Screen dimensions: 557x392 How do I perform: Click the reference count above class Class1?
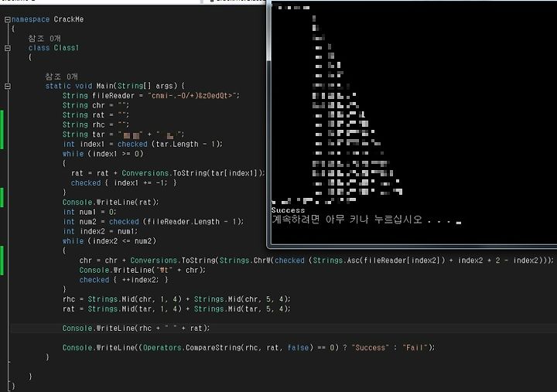[x=45, y=38]
